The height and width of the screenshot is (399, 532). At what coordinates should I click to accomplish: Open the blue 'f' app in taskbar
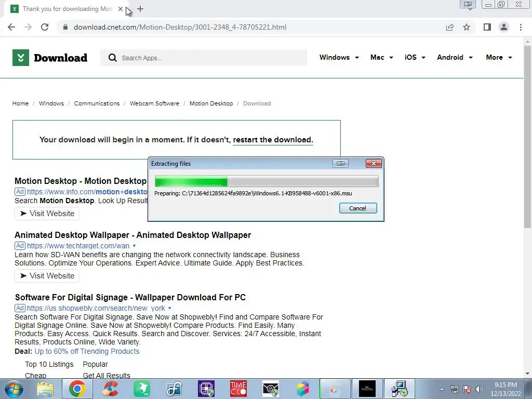pos(174,389)
